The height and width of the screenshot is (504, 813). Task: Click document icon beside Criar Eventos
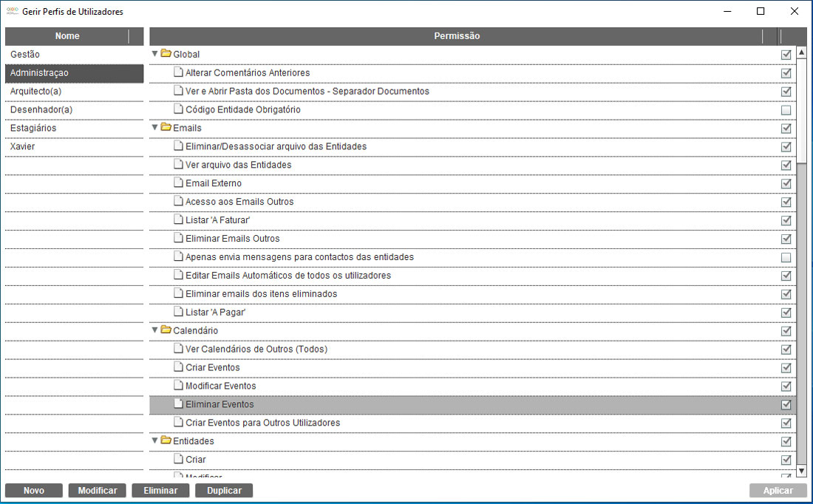coord(178,367)
